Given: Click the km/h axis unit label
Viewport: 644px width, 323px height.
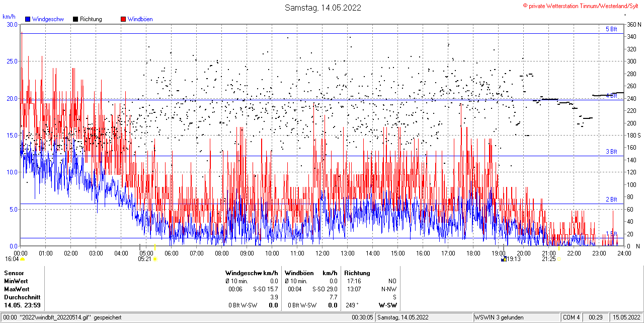Looking at the screenshot, I should click(9, 17).
